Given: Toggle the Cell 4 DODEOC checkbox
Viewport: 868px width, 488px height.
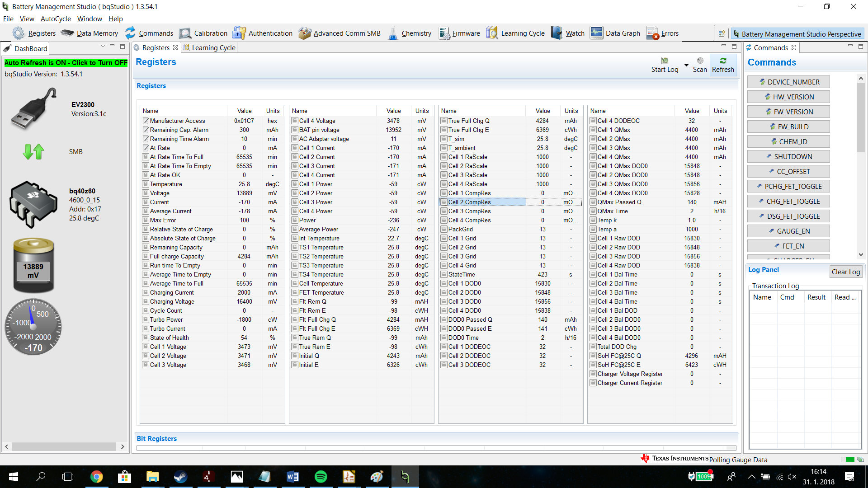Looking at the screenshot, I should (x=593, y=121).
